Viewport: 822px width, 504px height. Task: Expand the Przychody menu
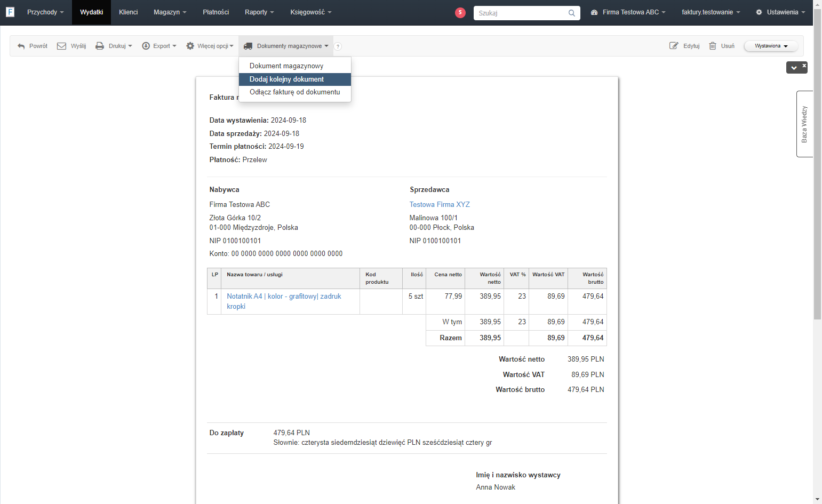point(45,12)
